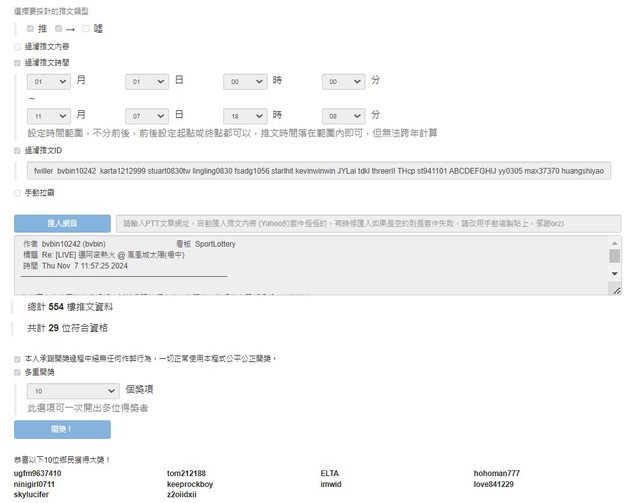Open the end month dropdown showing 11
The width and height of the screenshot is (640, 503).
tap(49, 116)
